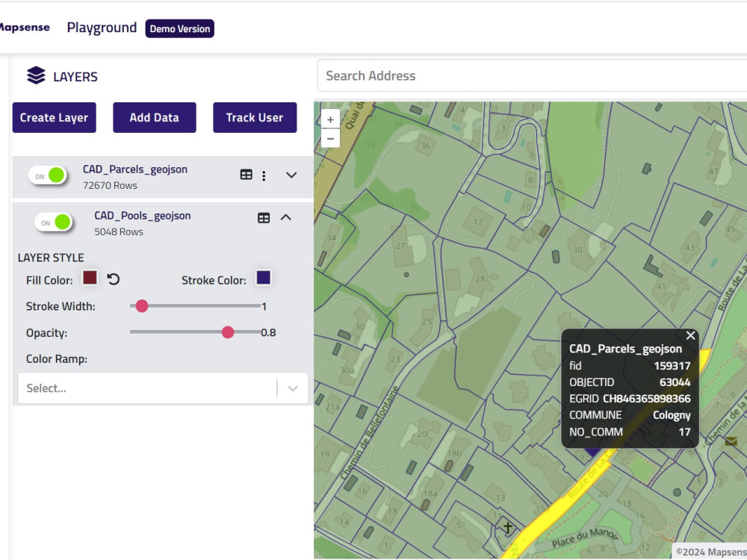Click the CAD_Pools_geojson layer name
747x560 pixels.
click(143, 215)
